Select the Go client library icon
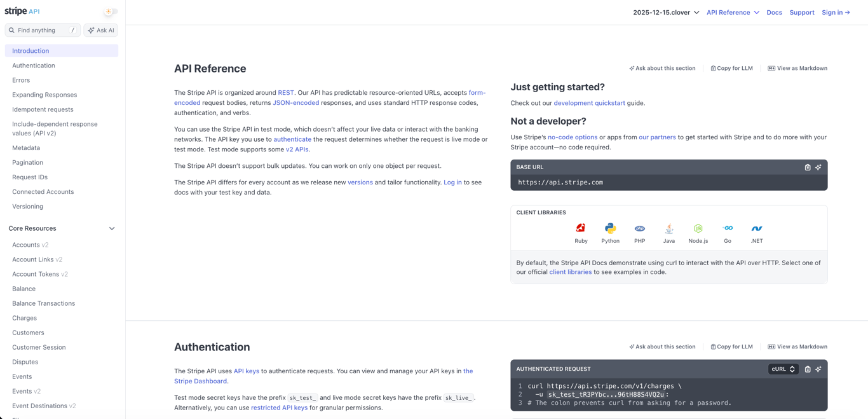 728,229
